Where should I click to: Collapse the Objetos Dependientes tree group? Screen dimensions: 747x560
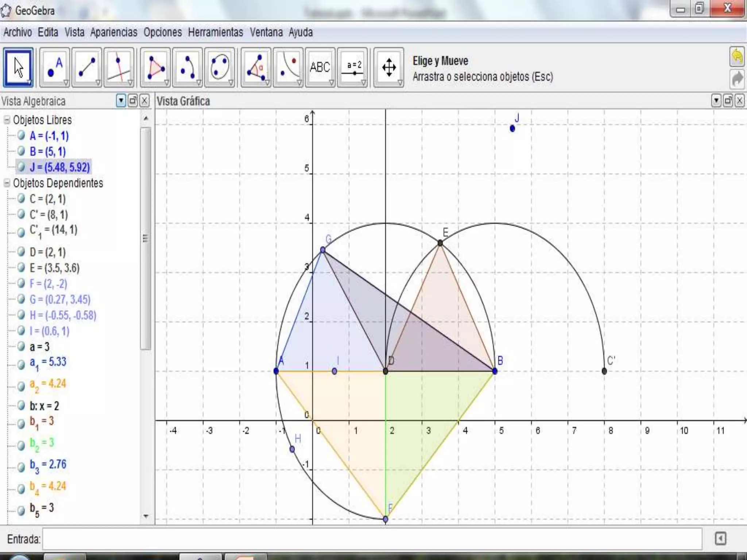7,183
